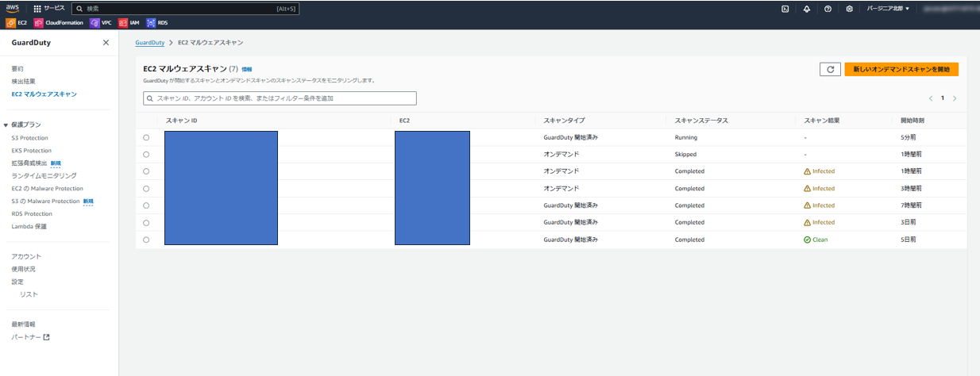This screenshot has height=376, width=980.
Task: Click the 5分前 start time cell
Action: [909, 138]
